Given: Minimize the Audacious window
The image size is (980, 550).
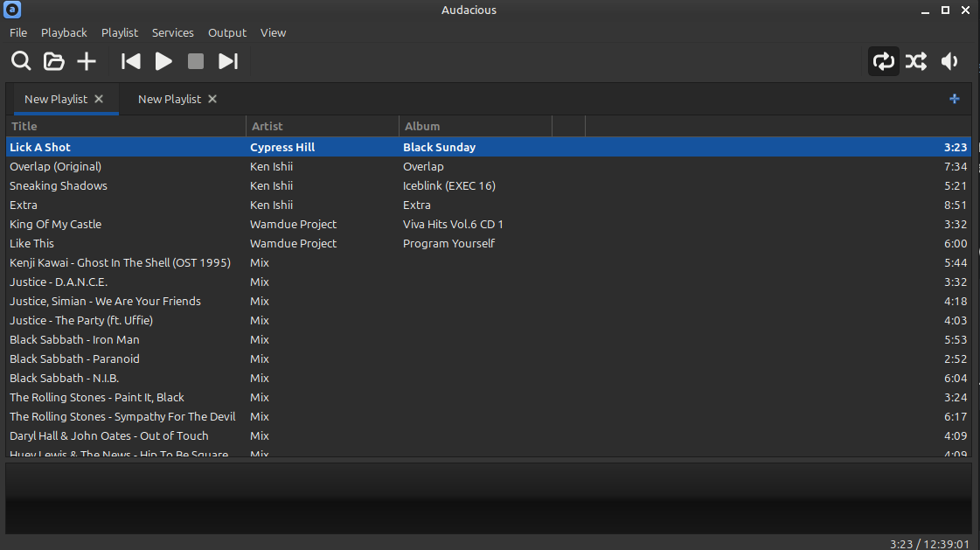Looking at the screenshot, I should coord(926,10).
